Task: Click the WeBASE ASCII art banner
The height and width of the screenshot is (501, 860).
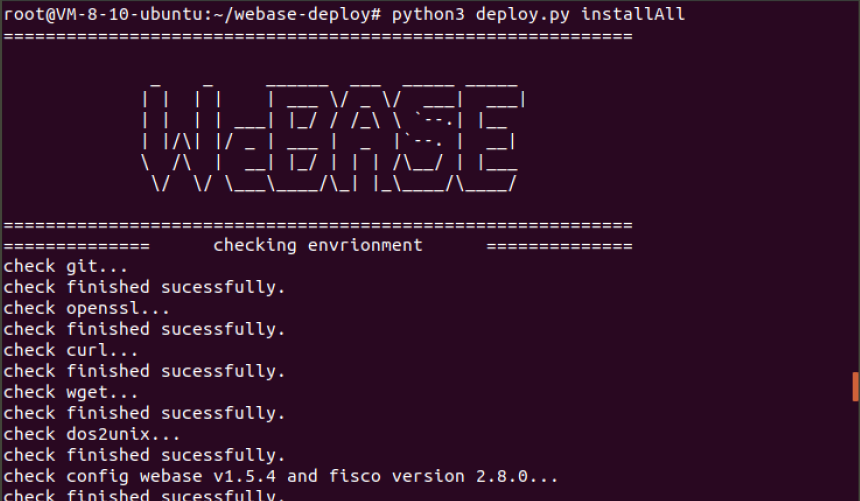Action: (x=333, y=137)
